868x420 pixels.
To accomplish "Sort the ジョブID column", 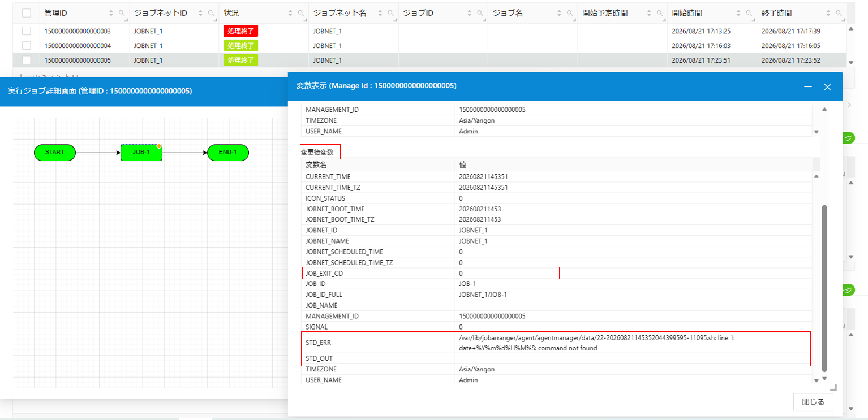I will [x=470, y=13].
